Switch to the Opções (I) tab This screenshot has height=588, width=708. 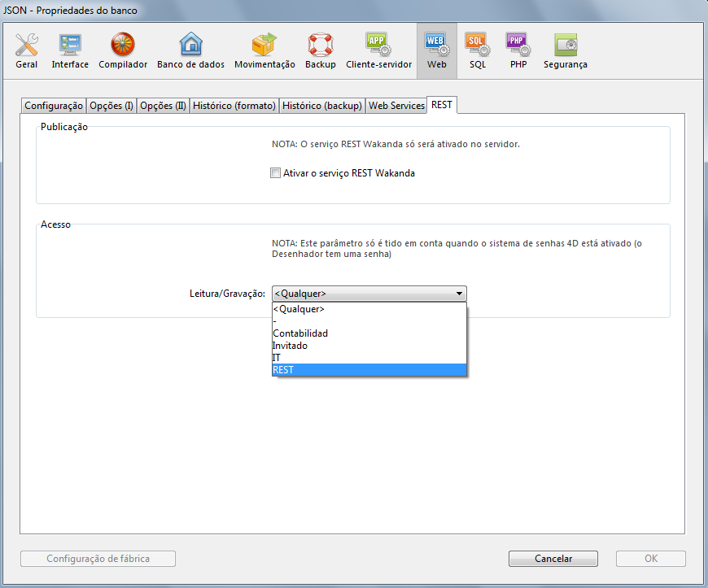click(x=111, y=106)
